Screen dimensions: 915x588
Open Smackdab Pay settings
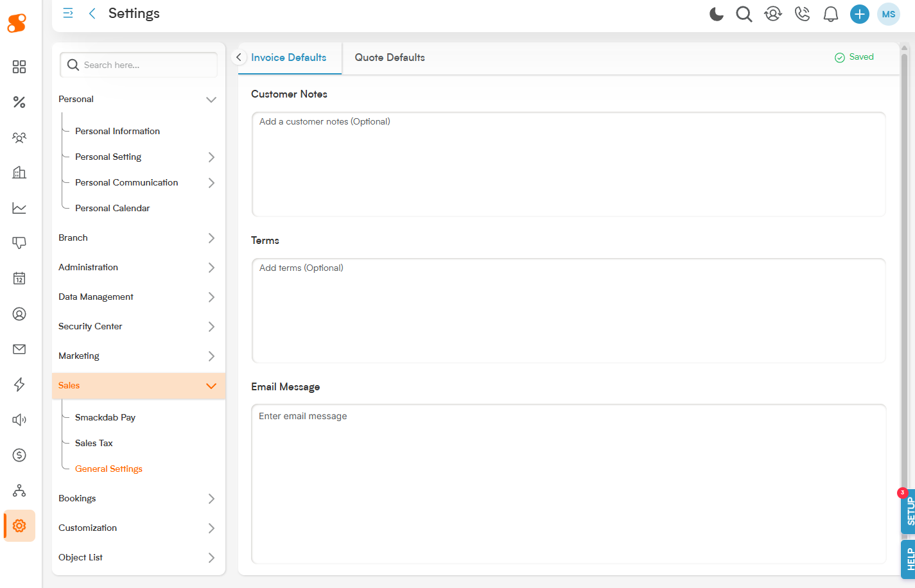pos(105,417)
